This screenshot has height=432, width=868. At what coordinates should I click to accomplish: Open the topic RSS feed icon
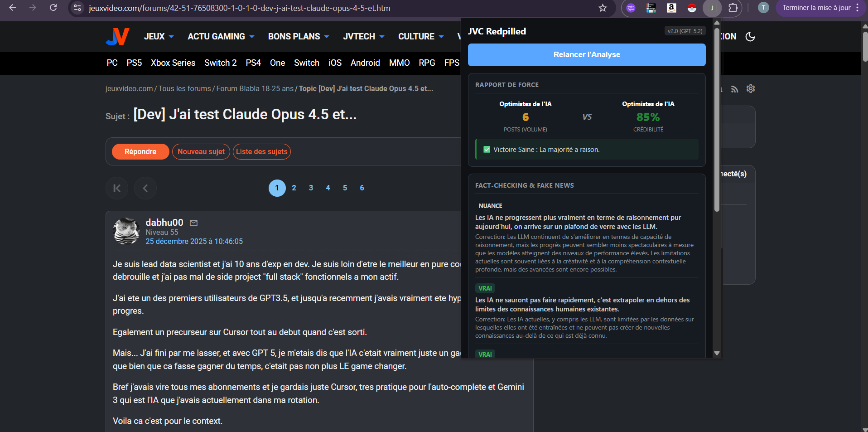click(x=734, y=89)
